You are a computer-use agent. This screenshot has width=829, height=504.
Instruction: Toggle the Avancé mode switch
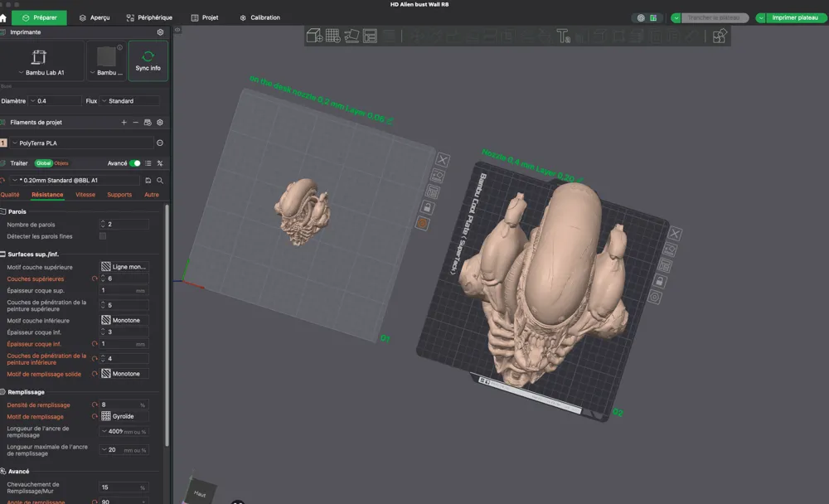click(x=135, y=163)
